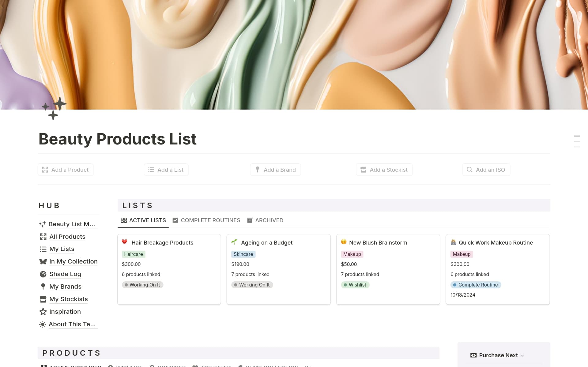Open the In My Collection link
The height and width of the screenshot is (367, 588).
(x=73, y=262)
